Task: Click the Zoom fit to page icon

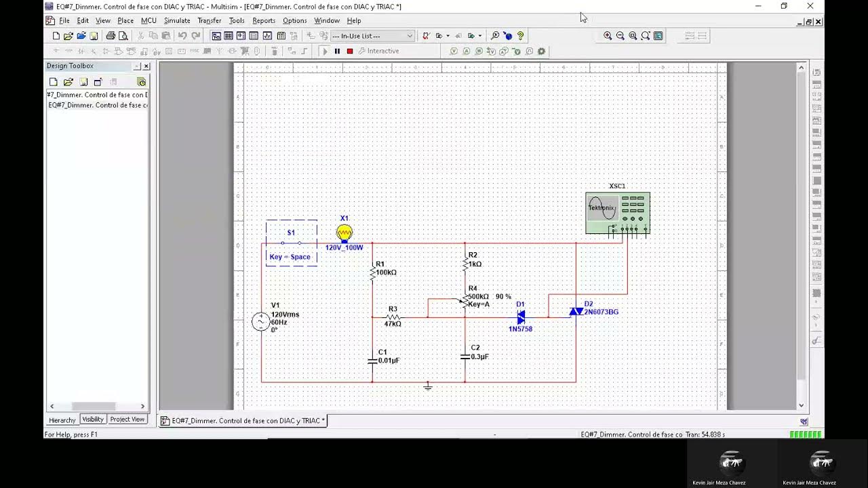Action: [646, 36]
